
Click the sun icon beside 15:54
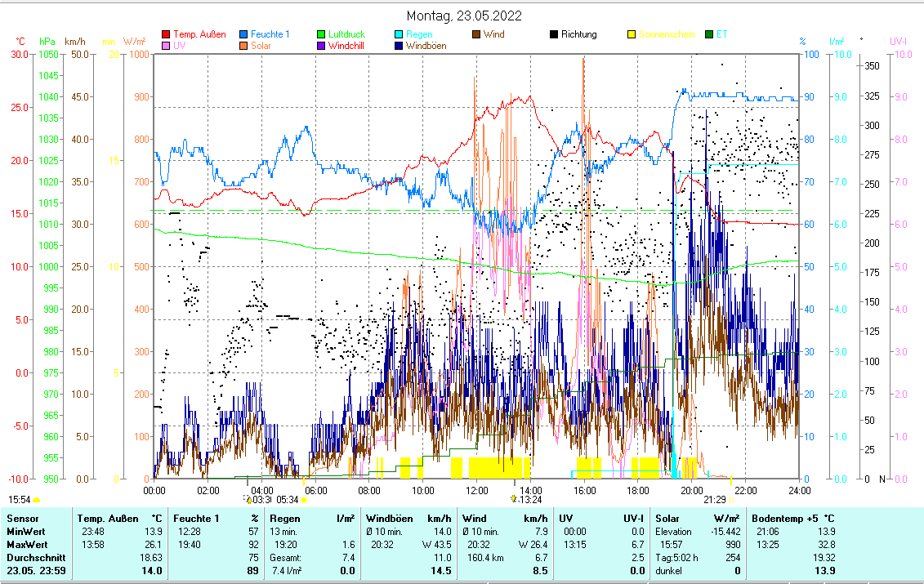tap(37, 499)
